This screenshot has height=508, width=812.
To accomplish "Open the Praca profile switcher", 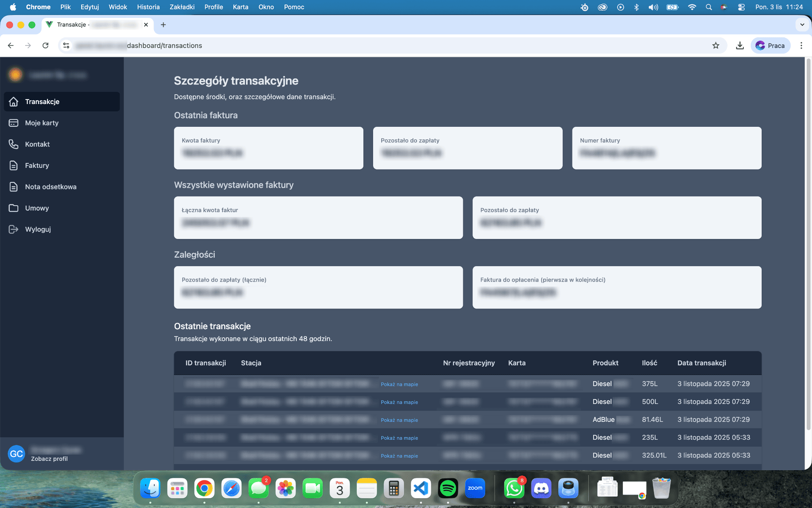I will [x=770, y=46].
